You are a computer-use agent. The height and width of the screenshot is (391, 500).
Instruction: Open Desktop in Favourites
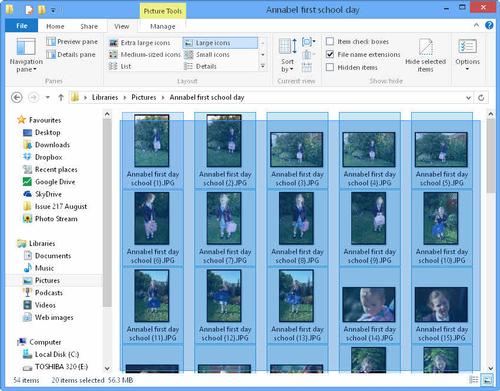42,132
